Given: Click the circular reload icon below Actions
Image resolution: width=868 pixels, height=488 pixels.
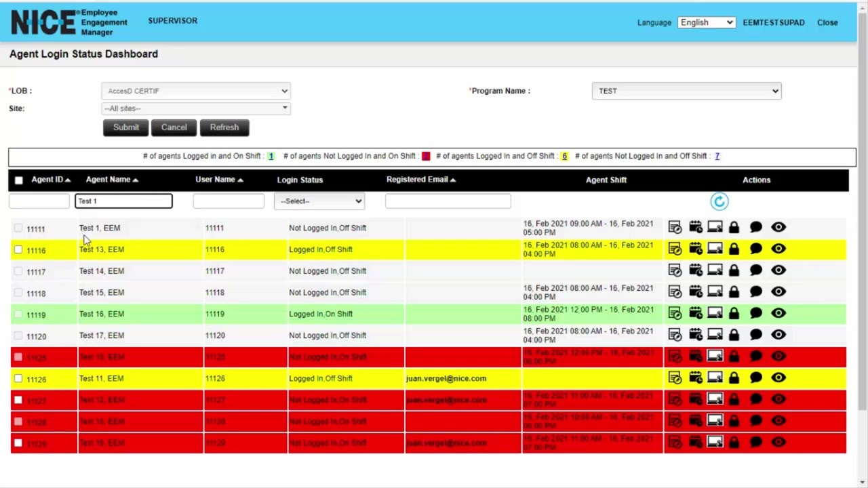Looking at the screenshot, I should click(719, 201).
